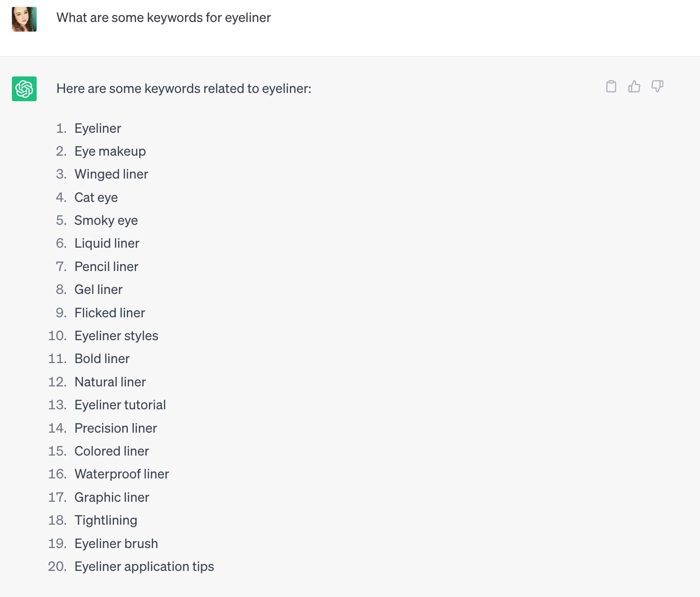Click the 'Eyeliner brush' list item

(116, 543)
